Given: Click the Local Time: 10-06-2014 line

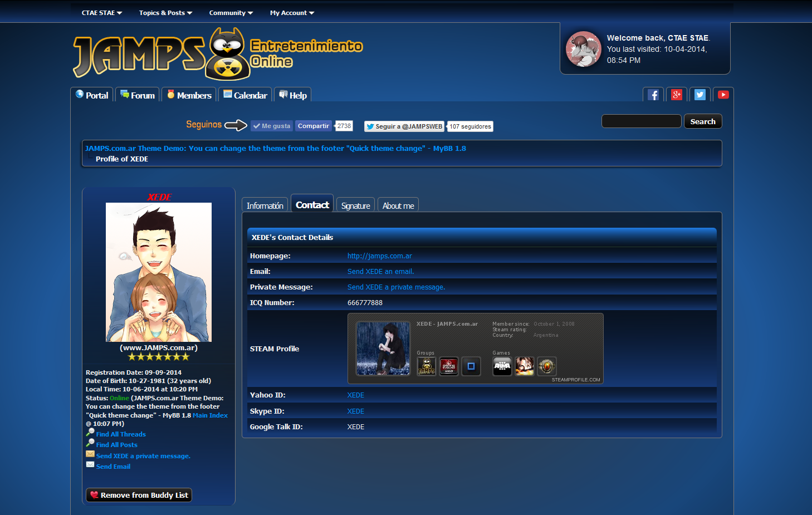Looking at the screenshot, I should coord(141,389).
